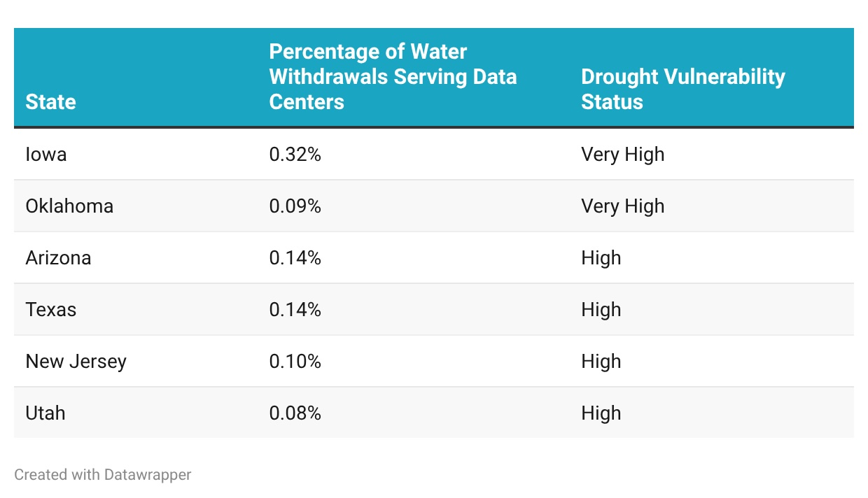
Task: Select the Oklahoma state cell
Action: pyautogui.click(x=69, y=206)
